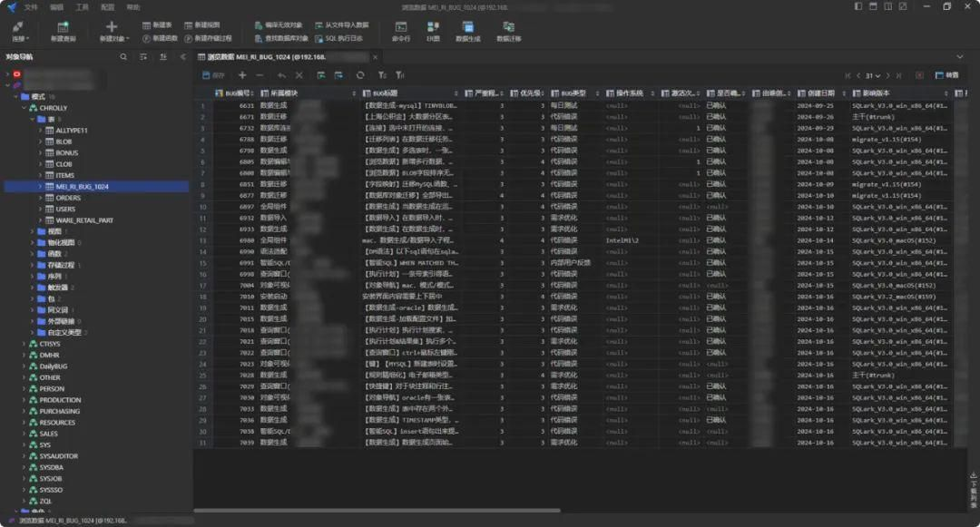Select the SYSAUDITOR schema
The height and width of the screenshot is (527, 980).
tap(59, 456)
